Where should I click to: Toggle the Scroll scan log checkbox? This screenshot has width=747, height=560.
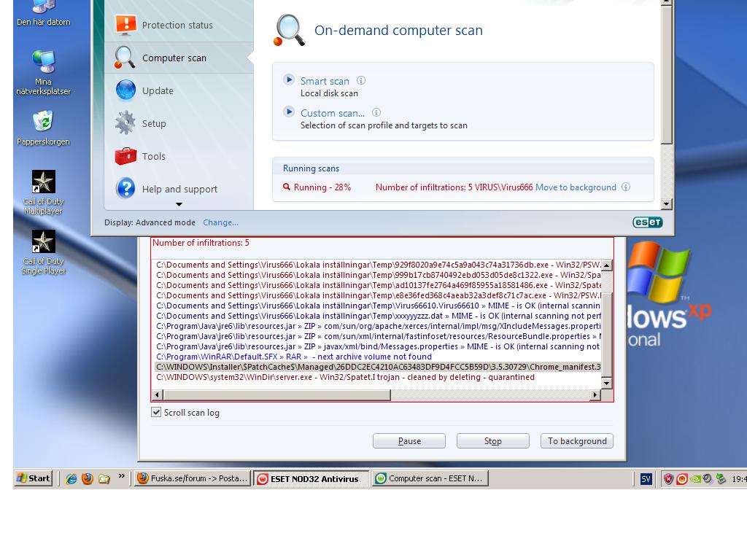[x=156, y=413]
